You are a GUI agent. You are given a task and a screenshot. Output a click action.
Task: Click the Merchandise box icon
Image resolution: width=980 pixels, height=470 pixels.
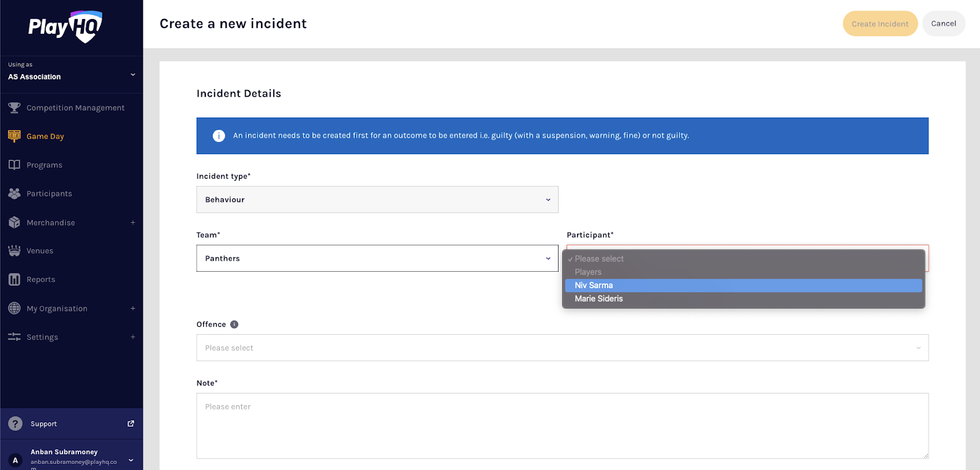14,222
